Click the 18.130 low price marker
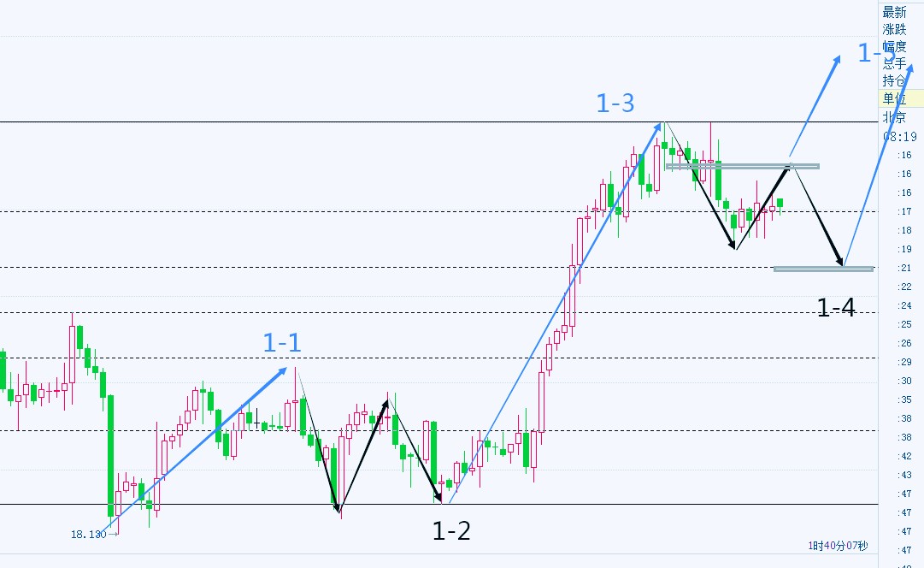This screenshot has height=568, width=924. [88, 534]
